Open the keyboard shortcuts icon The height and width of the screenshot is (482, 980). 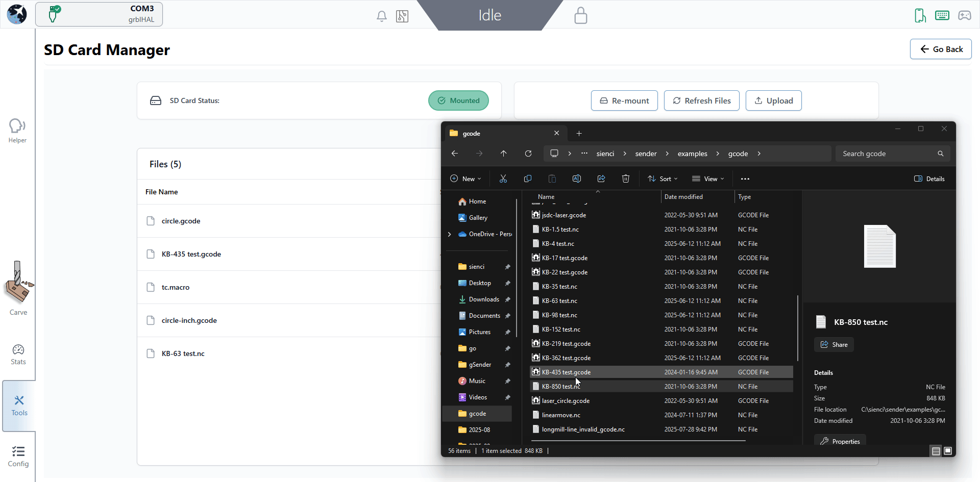click(x=942, y=15)
